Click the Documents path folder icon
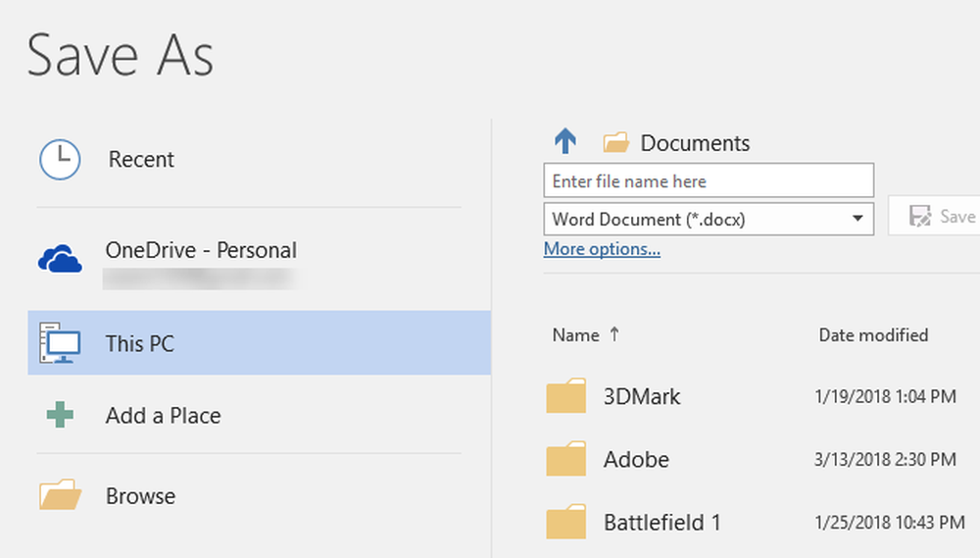Image resolution: width=980 pixels, height=558 pixels. (x=615, y=142)
